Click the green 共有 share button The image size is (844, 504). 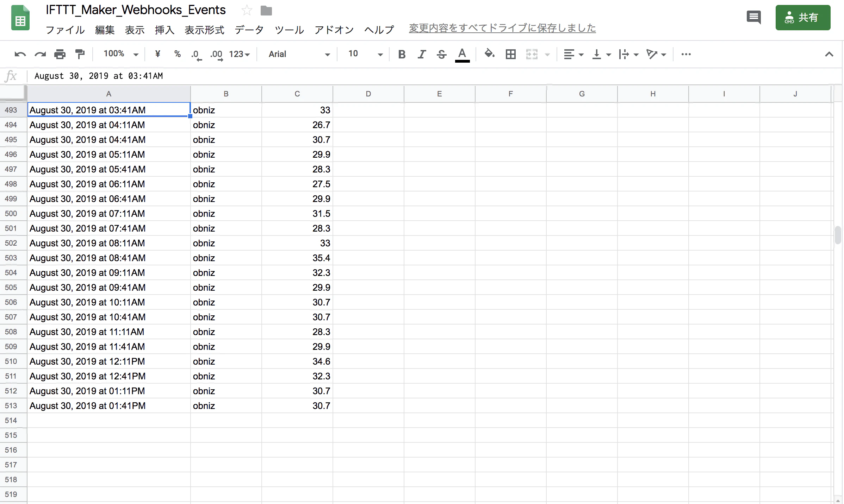coord(803,18)
